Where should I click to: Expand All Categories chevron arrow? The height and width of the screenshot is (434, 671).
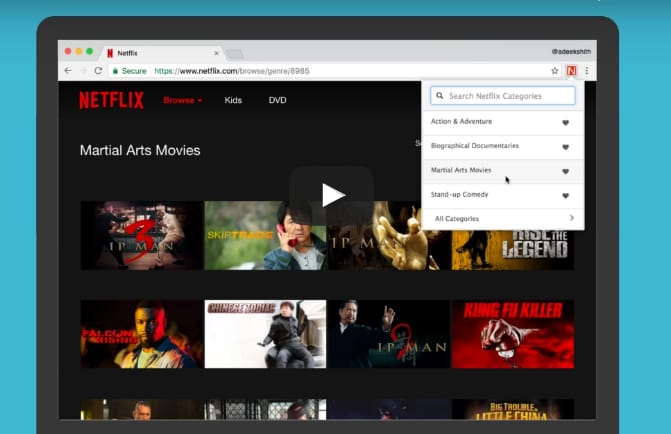pyautogui.click(x=572, y=218)
